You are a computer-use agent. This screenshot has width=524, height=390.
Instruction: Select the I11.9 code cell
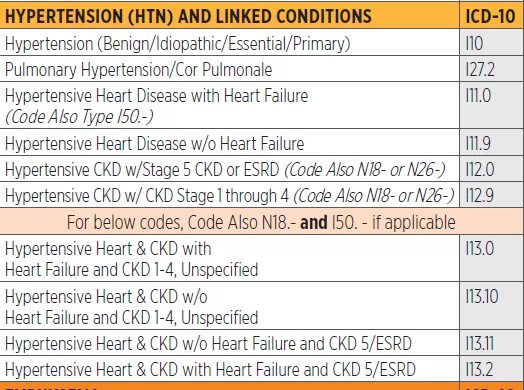click(492, 143)
